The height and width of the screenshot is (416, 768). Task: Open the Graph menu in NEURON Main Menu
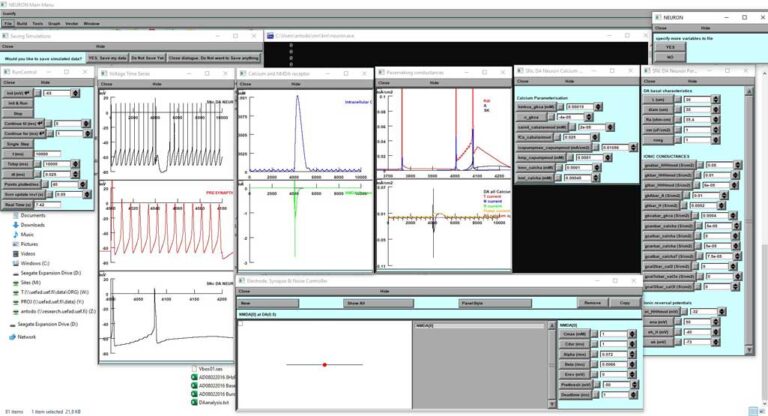tap(53, 22)
